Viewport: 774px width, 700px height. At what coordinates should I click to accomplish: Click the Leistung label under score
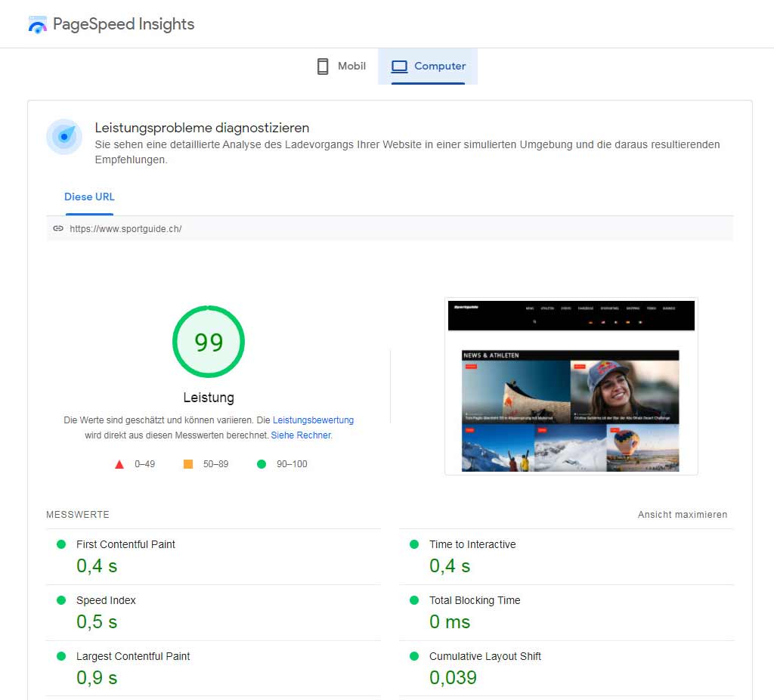coord(209,398)
